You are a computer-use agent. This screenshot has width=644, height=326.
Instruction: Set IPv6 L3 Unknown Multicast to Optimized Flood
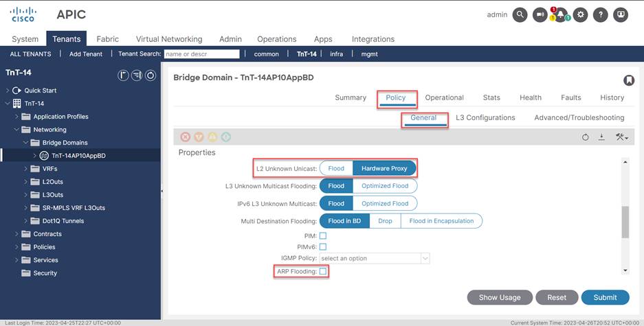coord(385,203)
